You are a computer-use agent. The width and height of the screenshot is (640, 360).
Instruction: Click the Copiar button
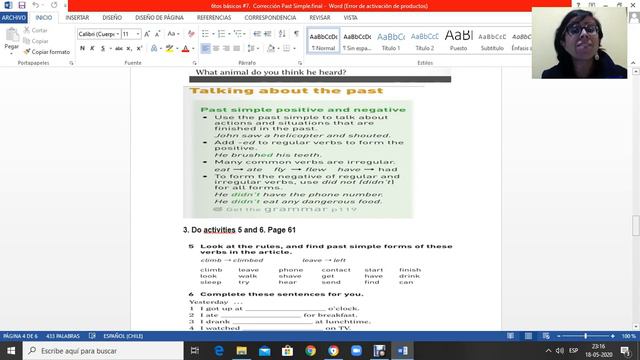coord(36,41)
